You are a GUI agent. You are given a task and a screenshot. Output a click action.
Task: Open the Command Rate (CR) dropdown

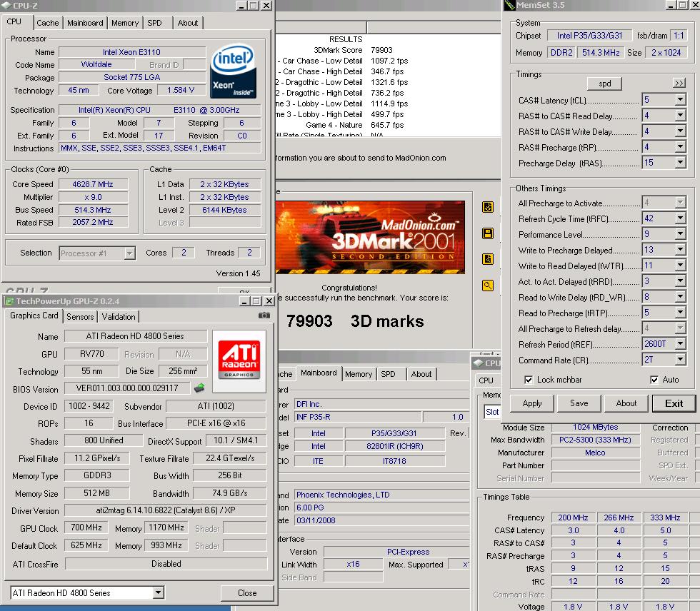[680, 360]
